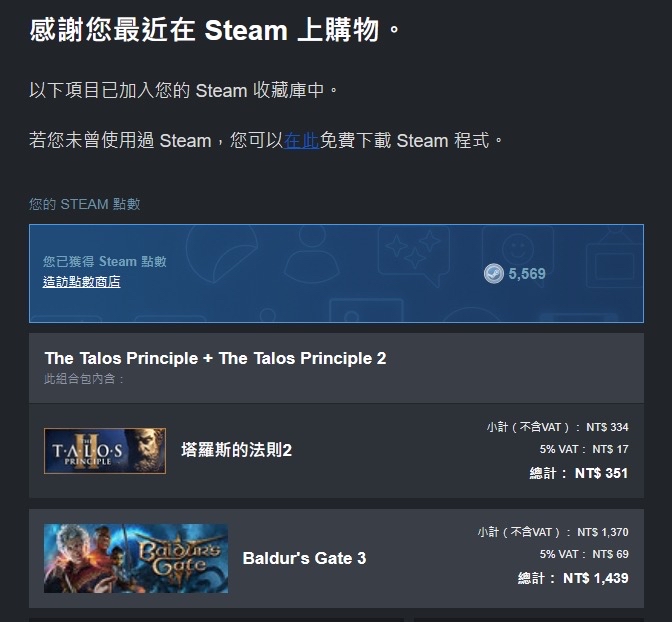Image resolution: width=672 pixels, height=622 pixels.
Task: Open the 在此 Steam download link
Action: (302, 141)
